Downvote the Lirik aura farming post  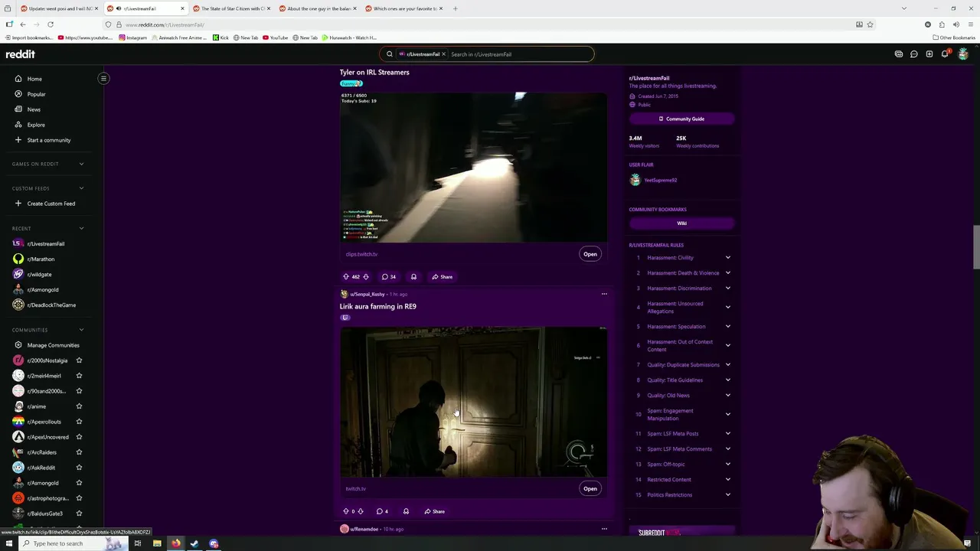tap(361, 511)
